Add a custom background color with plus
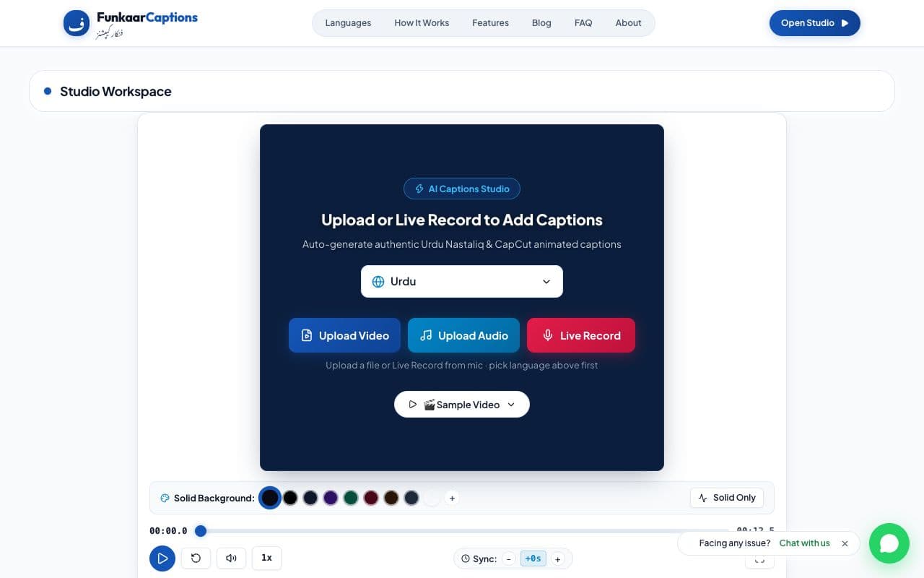The width and height of the screenshot is (924, 578). (452, 498)
